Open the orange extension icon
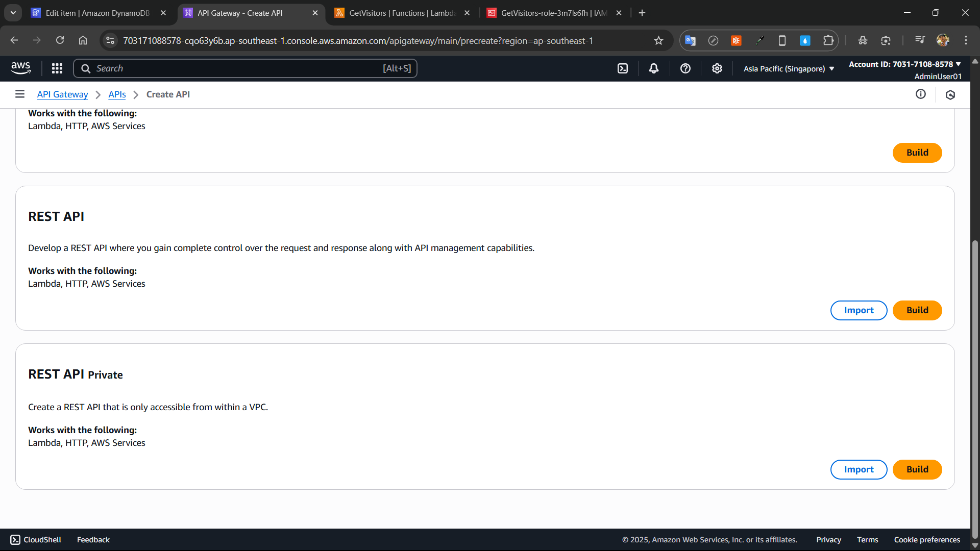Image resolution: width=980 pixels, height=551 pixels. coord(736,40)
